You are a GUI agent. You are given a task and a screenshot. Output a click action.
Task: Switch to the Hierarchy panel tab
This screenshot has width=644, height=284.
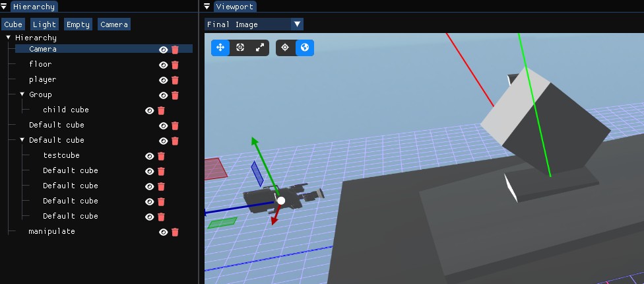coord(34,7)
